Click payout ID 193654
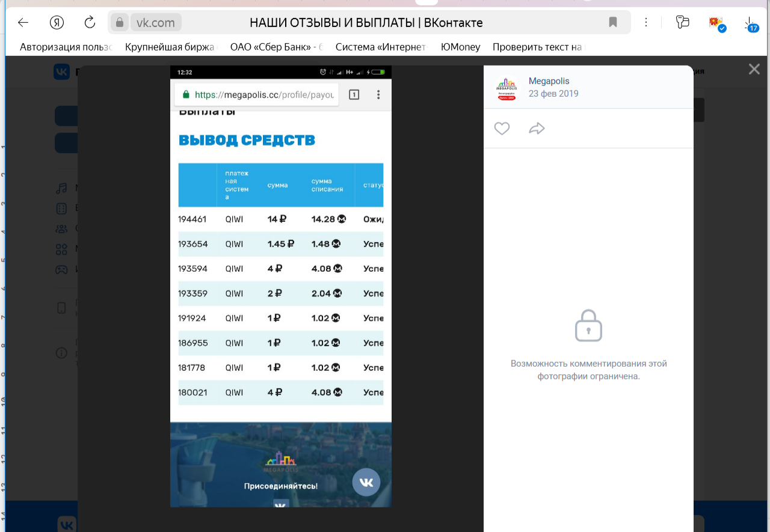 (x=192, y=244)
